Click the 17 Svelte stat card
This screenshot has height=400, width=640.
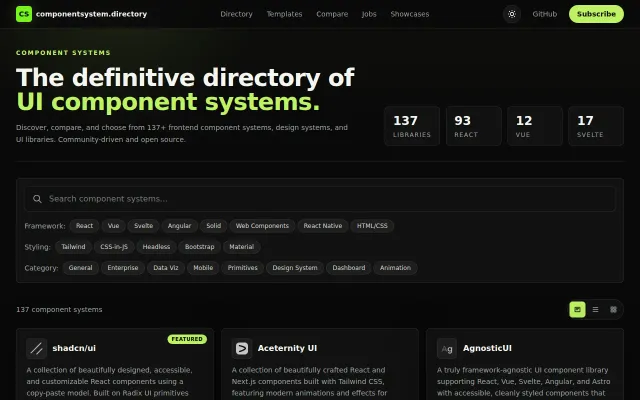click(596, 126)
